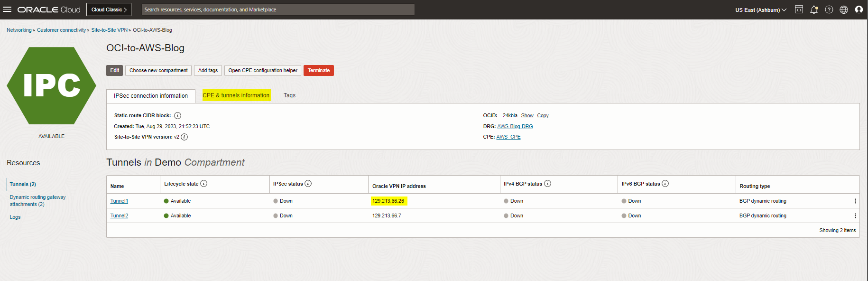This screenshot has height=281, width=868.
Task: Open actions menu for Tunnel1 row
Action: 855,201
